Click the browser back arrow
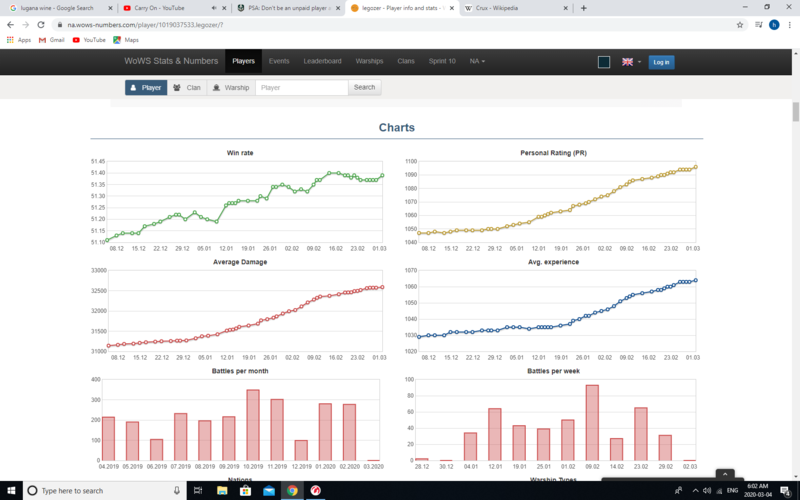800x500 pixels. click(10, 24)
